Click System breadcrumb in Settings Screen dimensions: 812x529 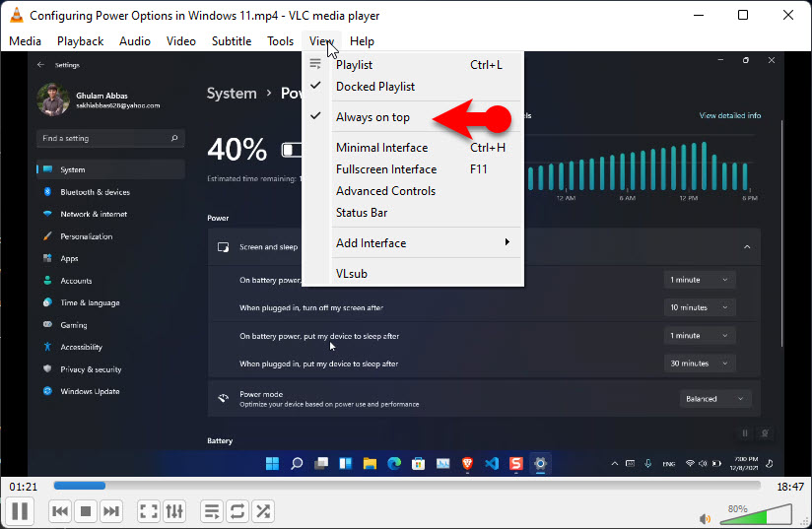(x=232, y=94)
